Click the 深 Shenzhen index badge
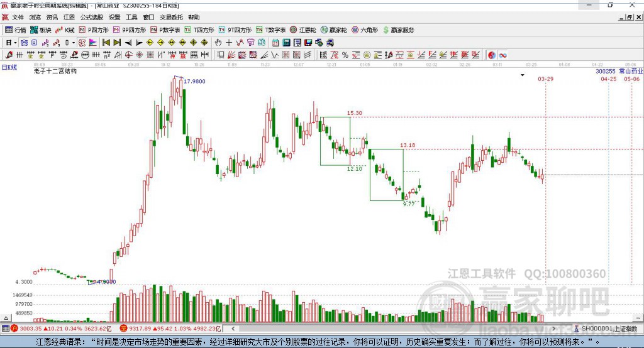Image resolution: width=644 pixels, height=348 pixels. tap(124, 329)
